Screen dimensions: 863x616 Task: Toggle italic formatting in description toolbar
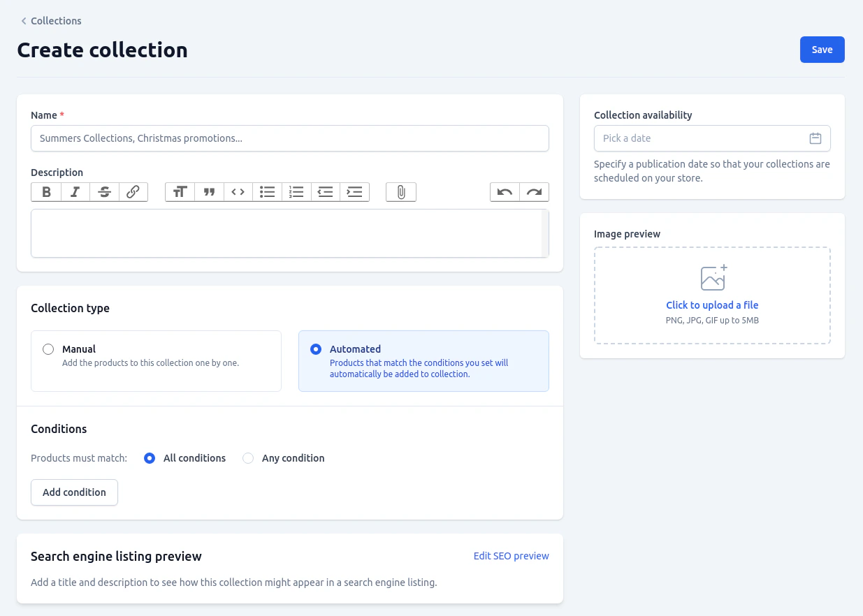click(75, 192)
